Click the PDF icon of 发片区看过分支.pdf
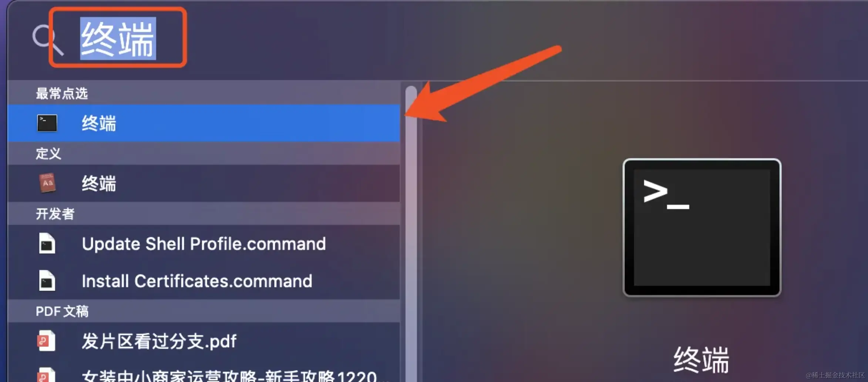 pos(46,341)
